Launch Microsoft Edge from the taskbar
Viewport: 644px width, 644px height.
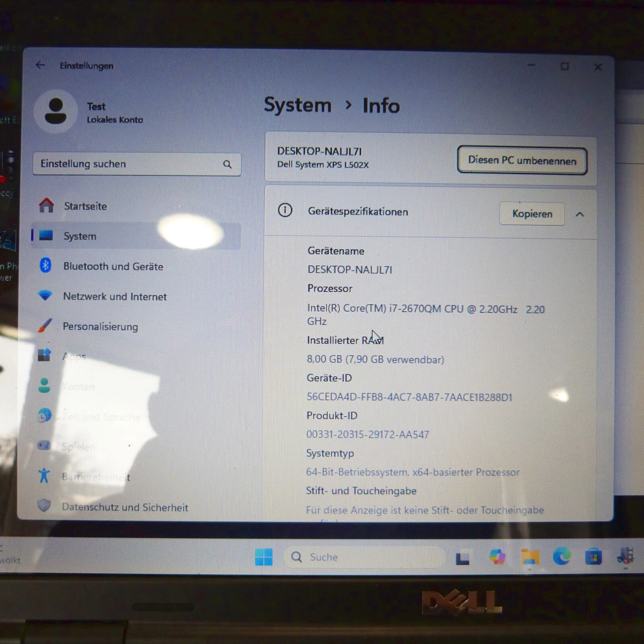click(561, 557)
